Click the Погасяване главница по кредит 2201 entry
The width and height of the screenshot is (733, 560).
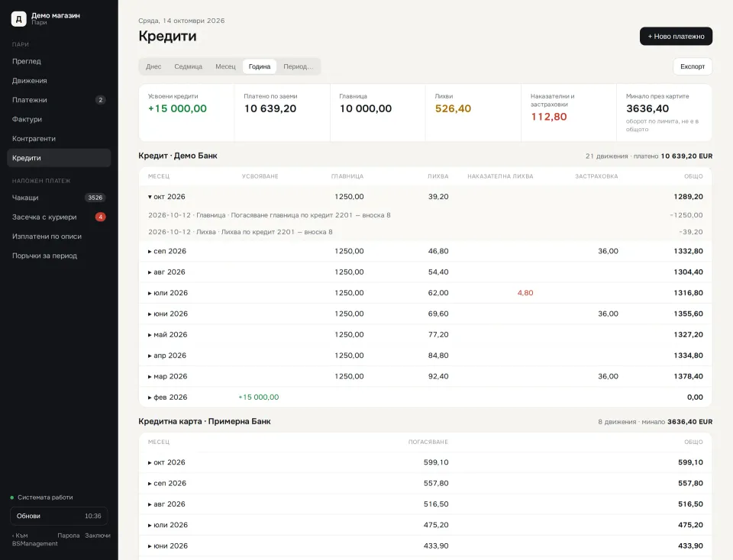(425, 215)
